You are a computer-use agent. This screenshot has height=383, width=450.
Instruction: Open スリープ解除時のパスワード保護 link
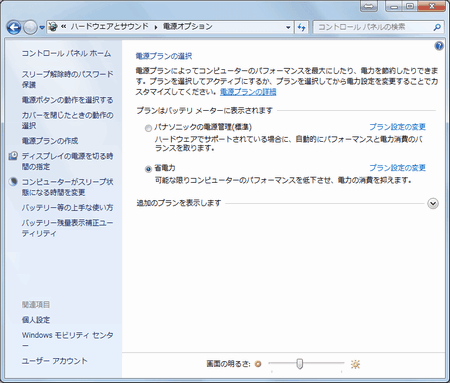point(68,79)
